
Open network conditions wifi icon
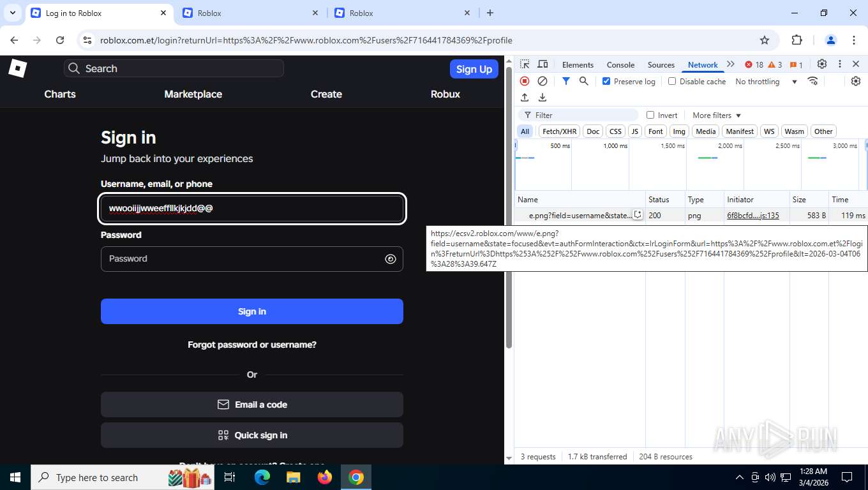(x=812, y=81)
